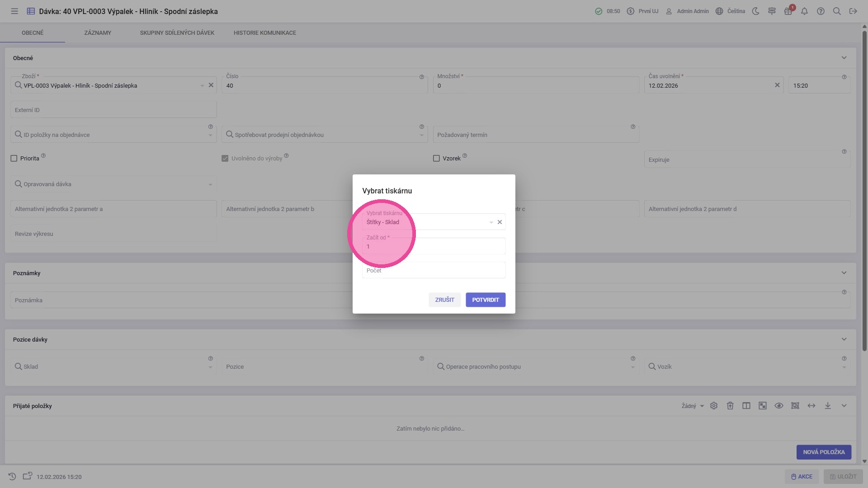This screenshot has width=868, height=488.
Task: Click the gift box icon with badge
Action: coord(788,11)
